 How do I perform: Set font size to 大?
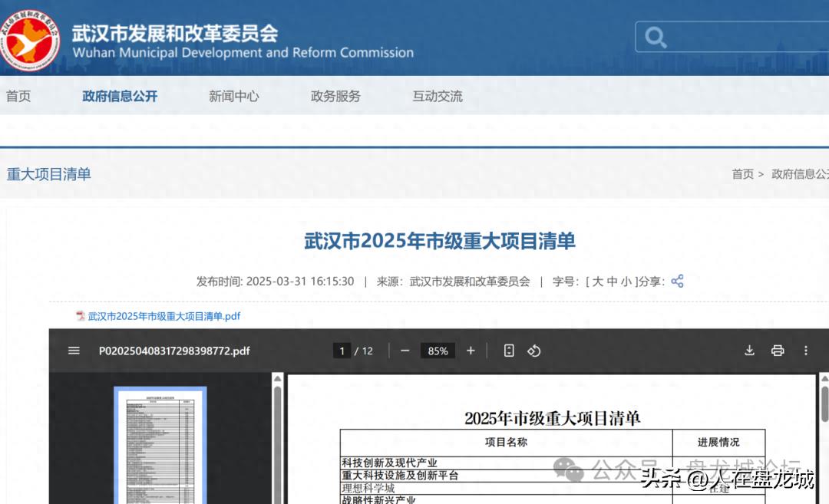(597, 281)
